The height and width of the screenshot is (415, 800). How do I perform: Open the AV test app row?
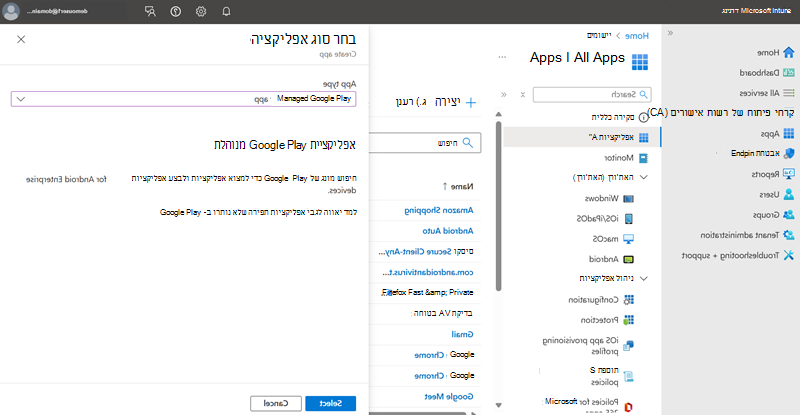coord(442,313)
